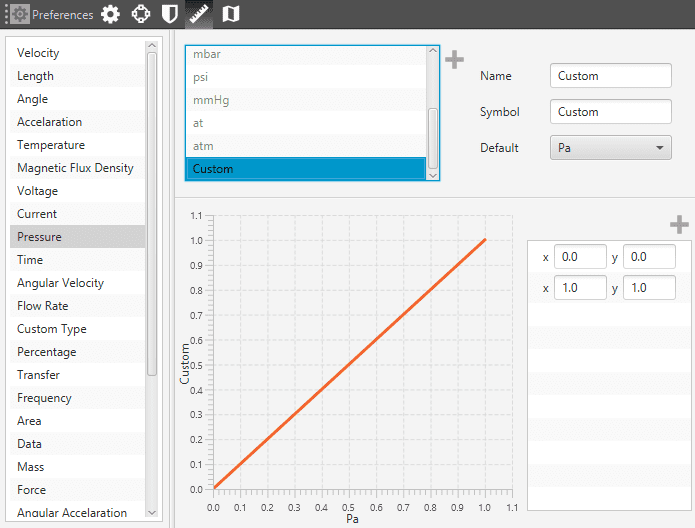Open the Default unit Pa dropdown
This screenshot has width=695, height=528.
[610, 148]
